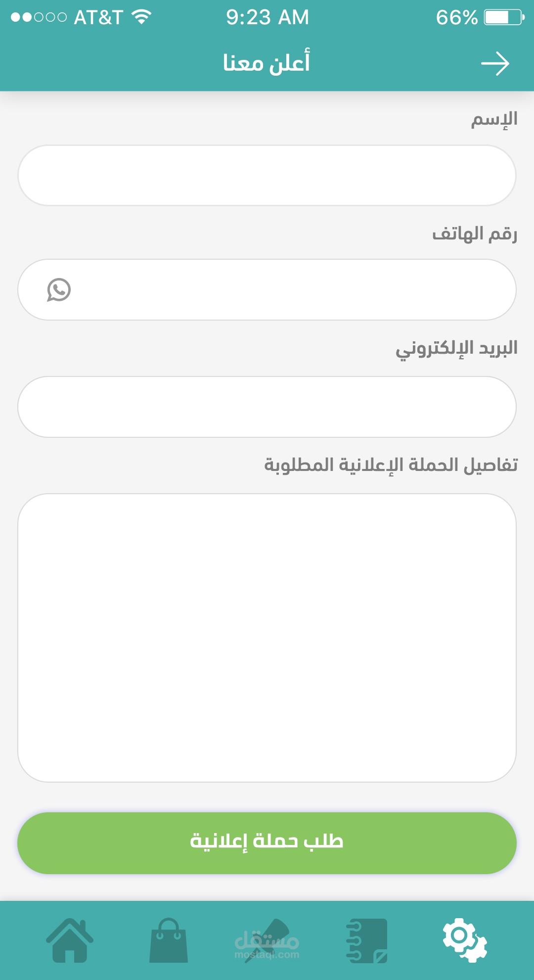The image size is (534, 980).
Task: Open the shopping bag tab
Action: click(169, 940)
